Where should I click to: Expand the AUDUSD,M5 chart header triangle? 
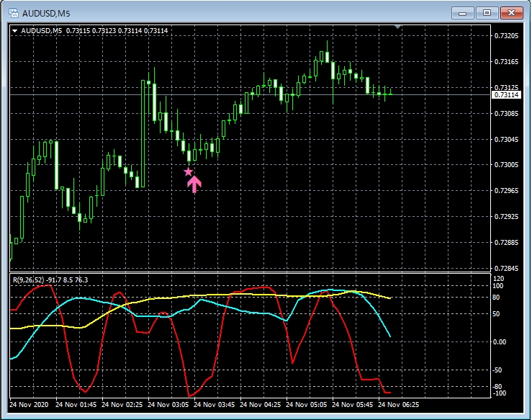(14, 31)
